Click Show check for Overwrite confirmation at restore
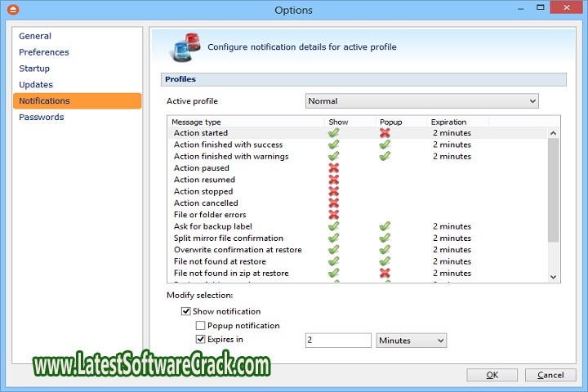The width and height of the screenshot is (588, 392). click(x=333, y=249)
